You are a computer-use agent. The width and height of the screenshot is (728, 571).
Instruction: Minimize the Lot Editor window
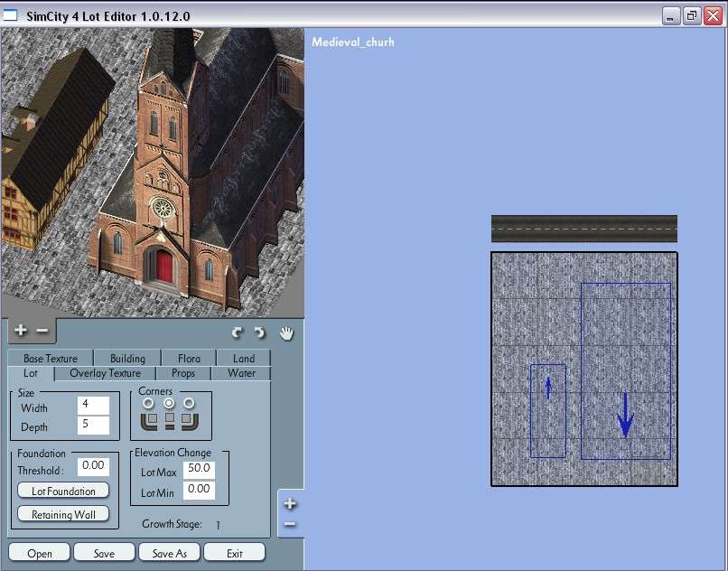(670, 16)
